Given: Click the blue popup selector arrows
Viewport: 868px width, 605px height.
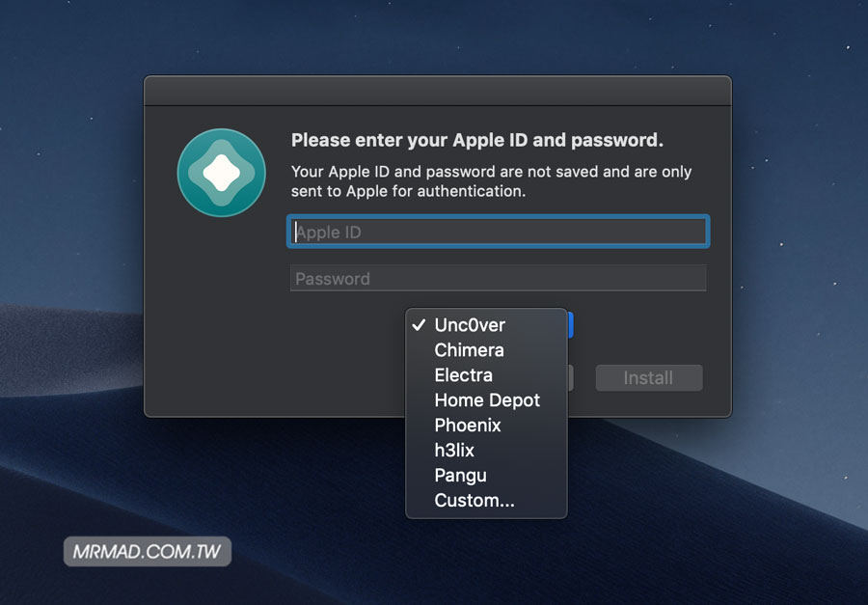Looking at the screenshot, I should 571,325.
